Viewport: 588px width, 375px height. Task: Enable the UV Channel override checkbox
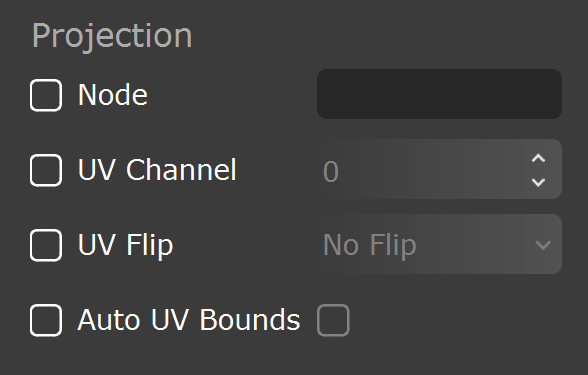click(46, 170)
